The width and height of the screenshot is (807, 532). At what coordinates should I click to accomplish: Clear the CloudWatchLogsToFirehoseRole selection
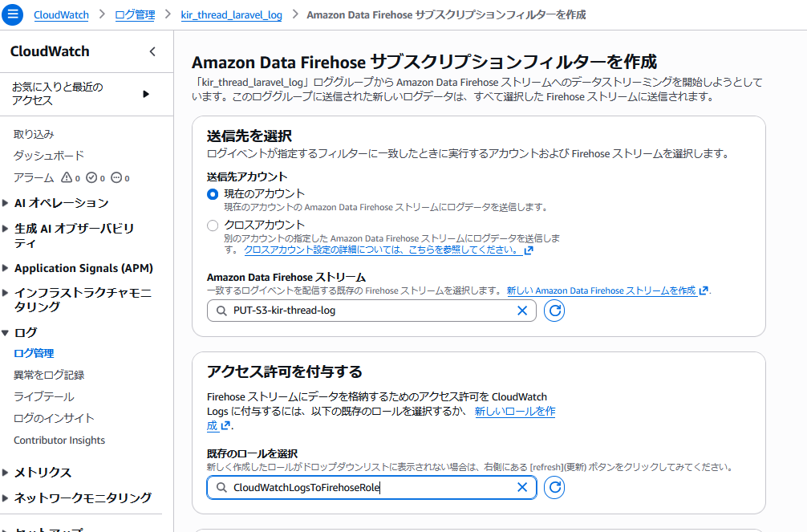[x=522, y=487]
